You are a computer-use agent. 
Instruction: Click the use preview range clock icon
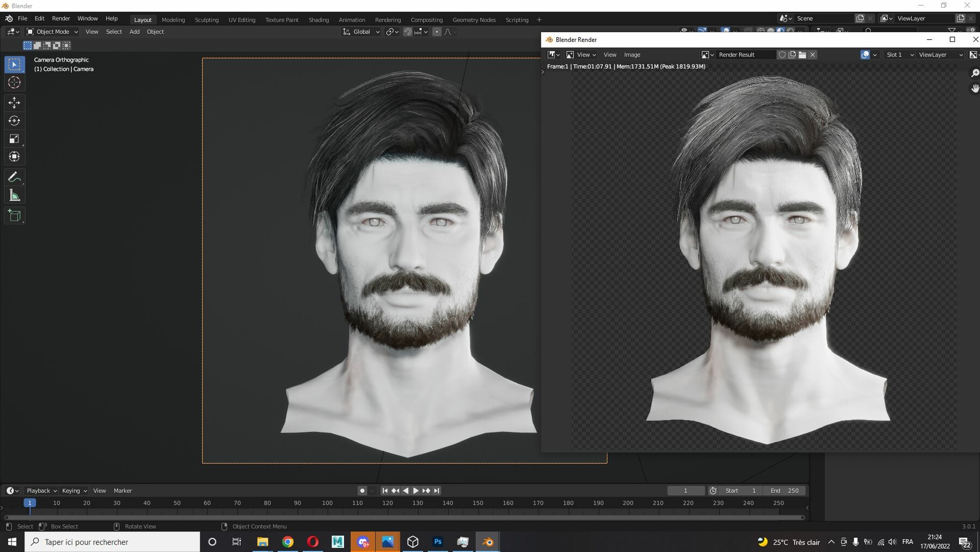click(x=713, y=490)
